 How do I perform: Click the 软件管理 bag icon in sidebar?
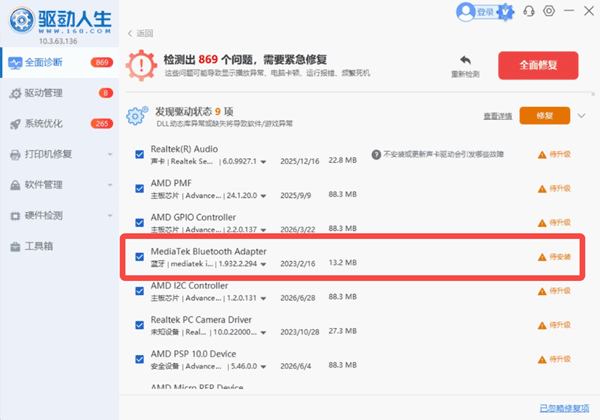coord(15,185)
